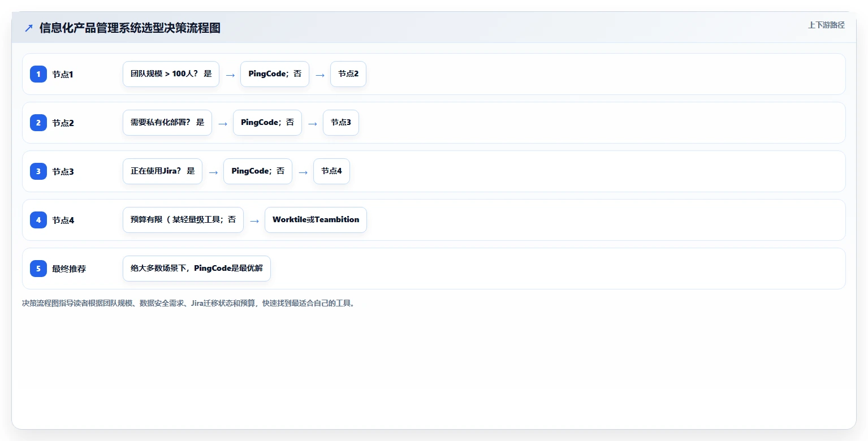This screenshot has width=868, height=441.
Task: Click the Worktile或Teambition box
Action: pyautogui.click(x=316, y=220)
